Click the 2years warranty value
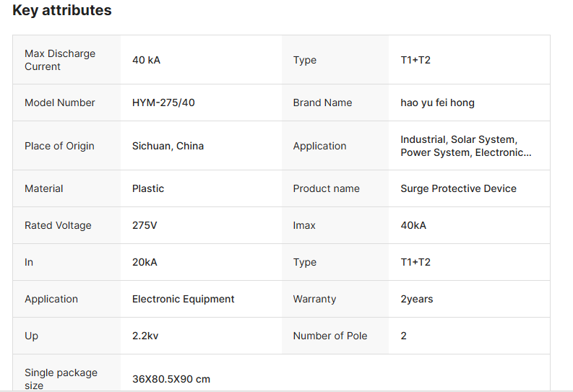The width and height of the screenshot is (573, 392). point(417,299)
